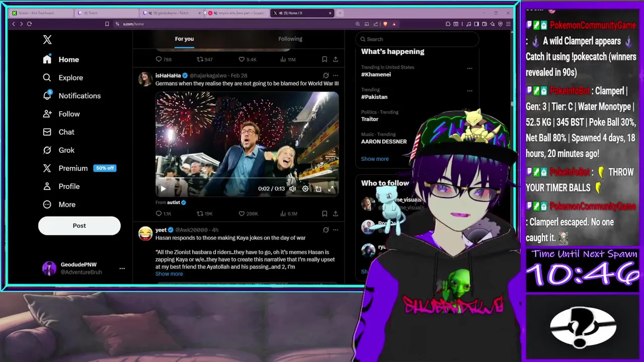The height and width of the screenshot is (362, 644).
Task: Open a new browser tab
Action: point(340,13)
